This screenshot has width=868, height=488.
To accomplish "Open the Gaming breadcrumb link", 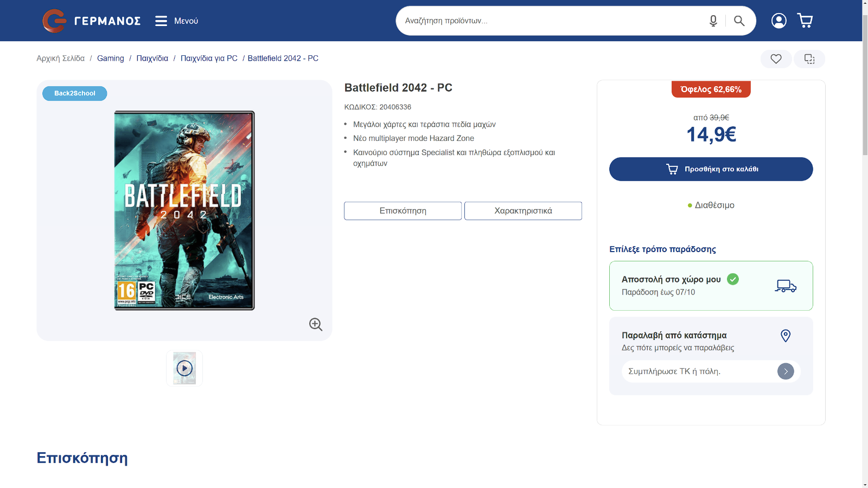I will [x=111, y=58].
